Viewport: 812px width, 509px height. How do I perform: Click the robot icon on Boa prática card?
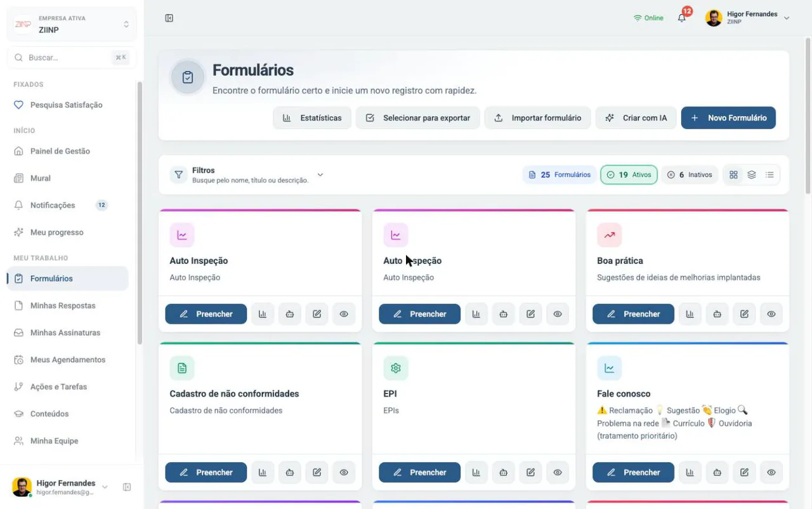click(x=717, y=314)
